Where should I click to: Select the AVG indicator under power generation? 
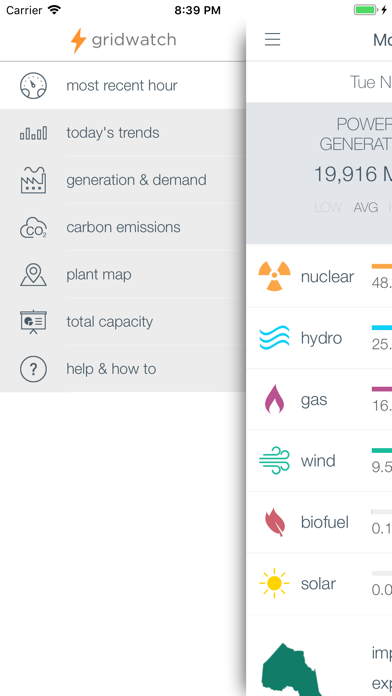point(365,207)
